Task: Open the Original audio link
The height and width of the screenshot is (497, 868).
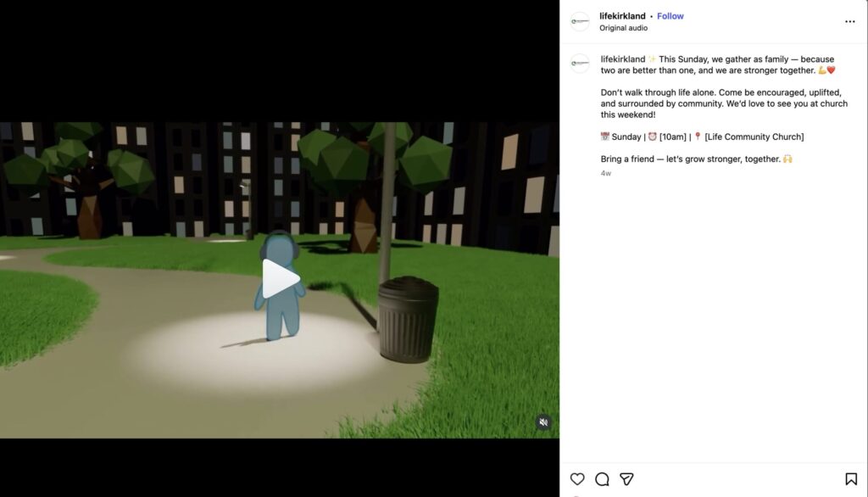Action: 623,28
